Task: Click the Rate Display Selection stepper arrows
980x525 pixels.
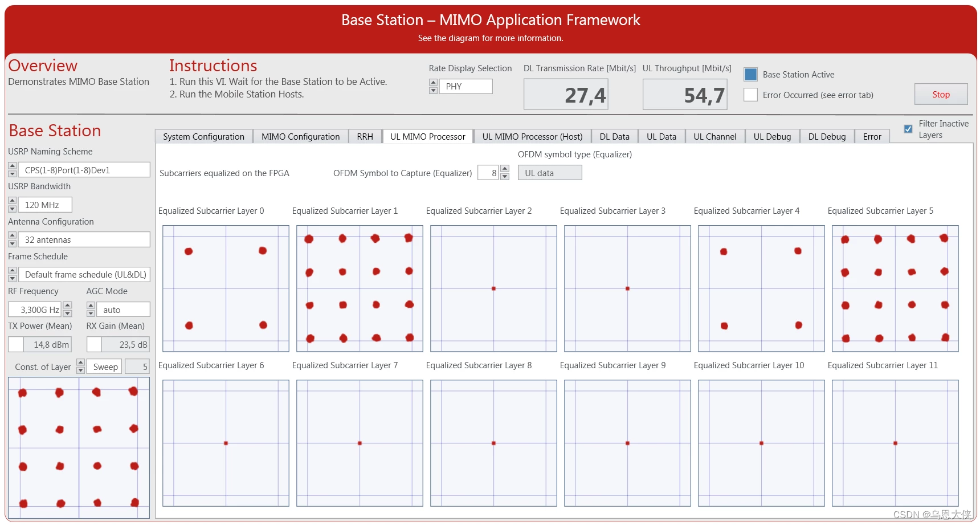Action: pyautogui.click(x=433, y=87)
